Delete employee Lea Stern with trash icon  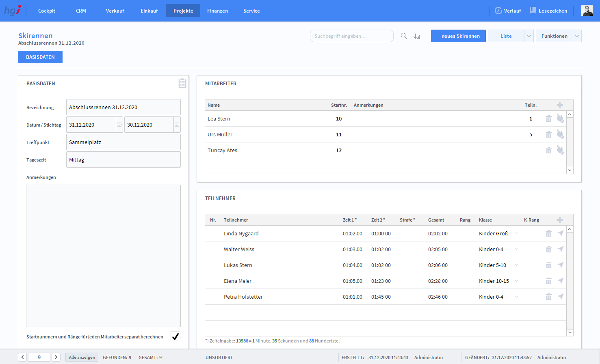548,119
